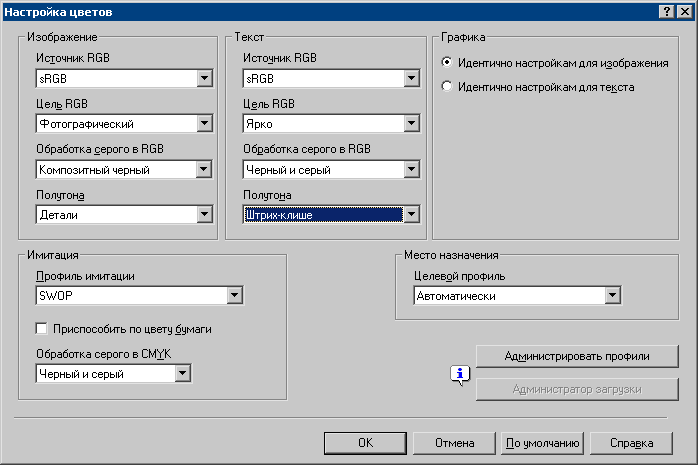
Task: Select Идентично настройкам для текста radio
Action: (x=447, y=86)
